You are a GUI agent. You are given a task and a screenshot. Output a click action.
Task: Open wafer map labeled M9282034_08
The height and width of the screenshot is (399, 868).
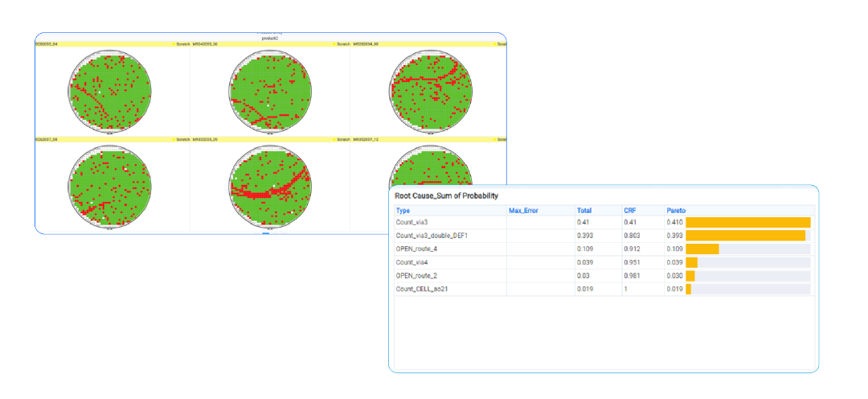coord(431,92)
